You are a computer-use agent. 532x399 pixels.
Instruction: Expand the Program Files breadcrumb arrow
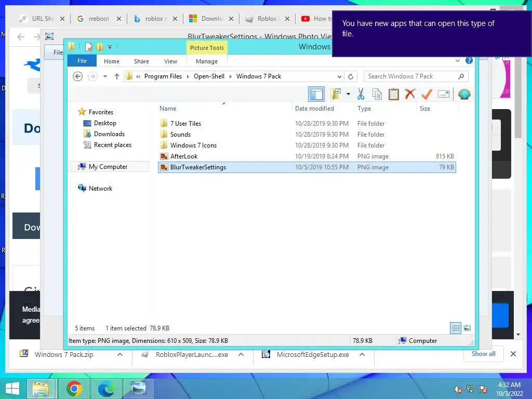(188, 76)
